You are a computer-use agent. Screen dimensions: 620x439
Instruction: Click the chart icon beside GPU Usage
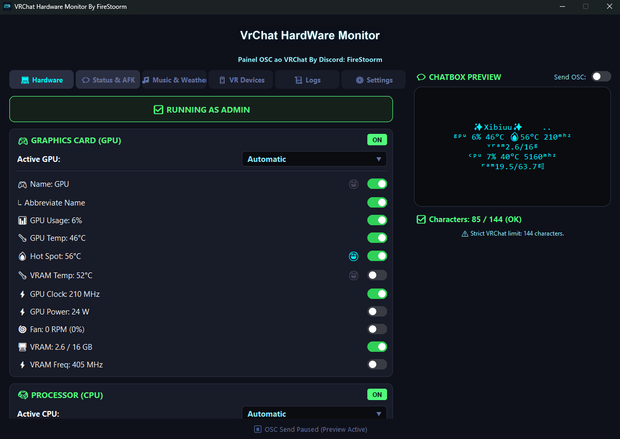coord(23,221)
